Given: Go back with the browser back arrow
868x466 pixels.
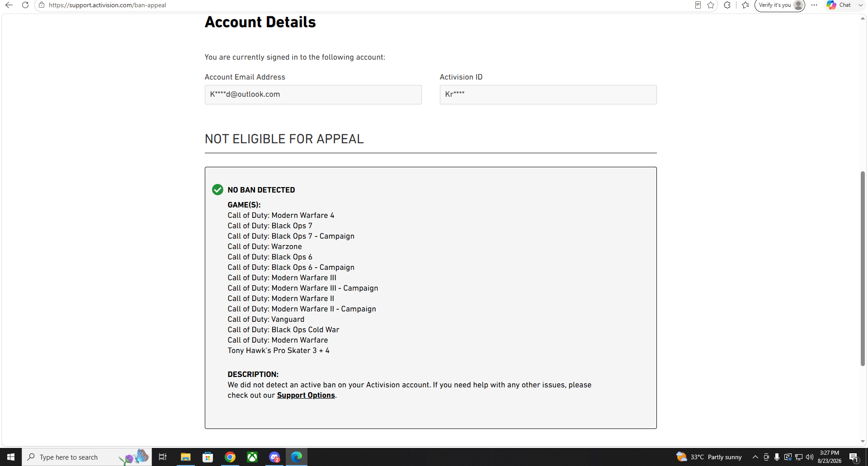Looking at the screenshot, I should [9, 5].
